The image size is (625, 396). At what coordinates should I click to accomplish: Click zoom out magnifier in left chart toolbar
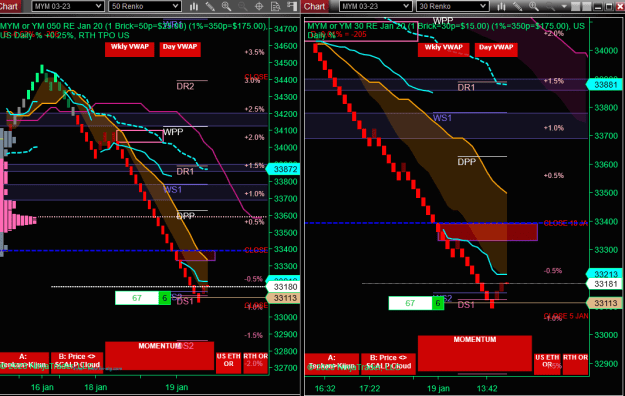[242, 6]
